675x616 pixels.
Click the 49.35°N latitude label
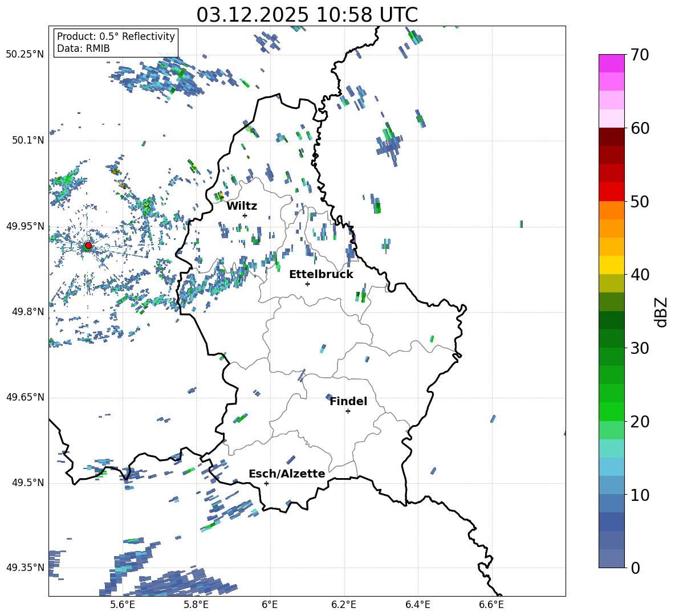[x=25, y=568]
